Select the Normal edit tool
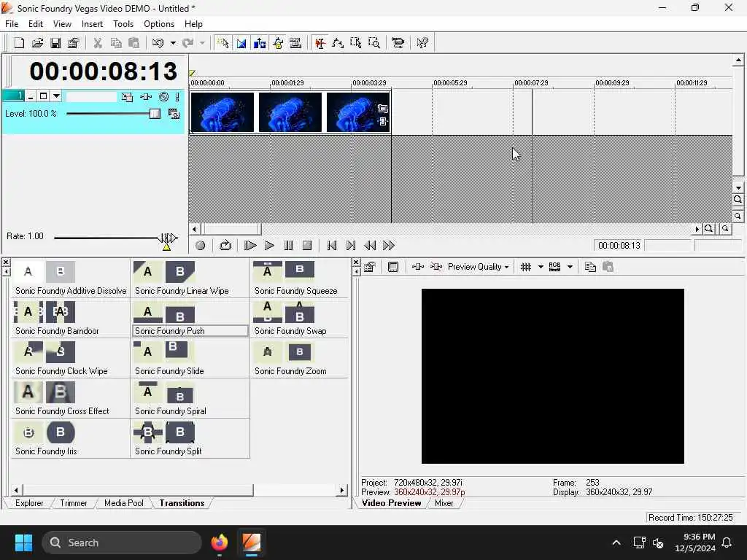This screenshot has width=747, height=560. [320, 43]
